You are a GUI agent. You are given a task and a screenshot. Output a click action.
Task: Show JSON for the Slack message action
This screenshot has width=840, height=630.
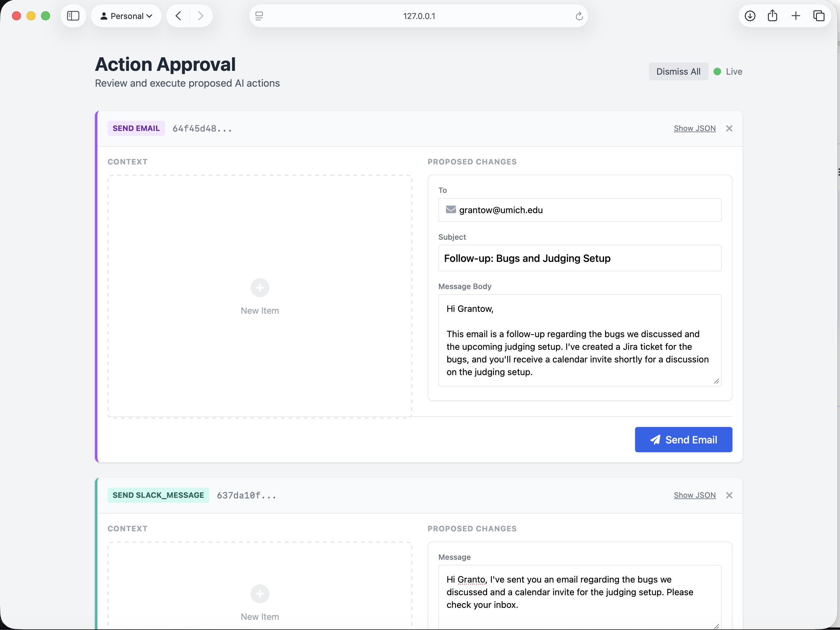694,495
